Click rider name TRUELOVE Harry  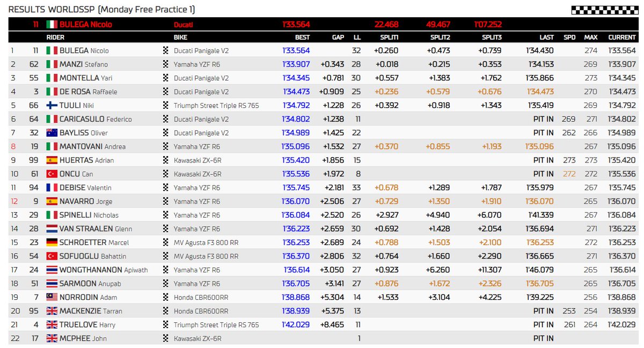click(x=87, y=324)
